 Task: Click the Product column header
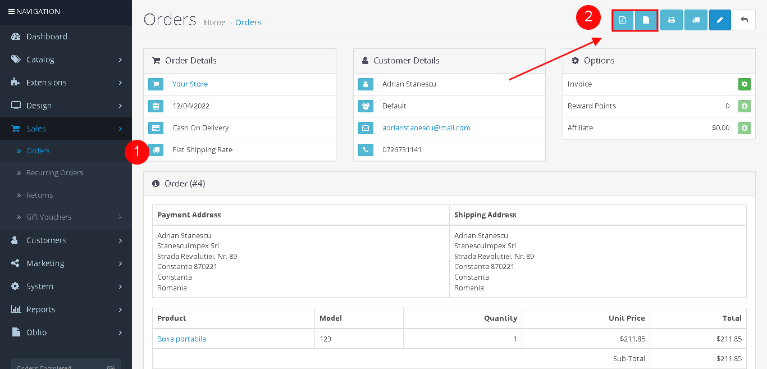click(172, 319)
